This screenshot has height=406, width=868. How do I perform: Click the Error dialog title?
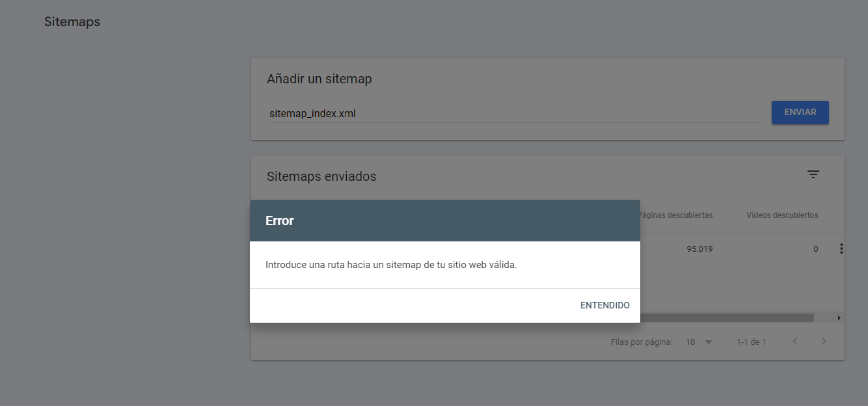[x=280, y=221]
